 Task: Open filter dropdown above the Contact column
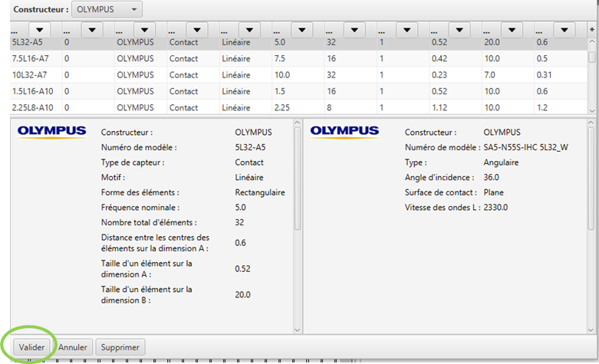(x=197, y=30)
